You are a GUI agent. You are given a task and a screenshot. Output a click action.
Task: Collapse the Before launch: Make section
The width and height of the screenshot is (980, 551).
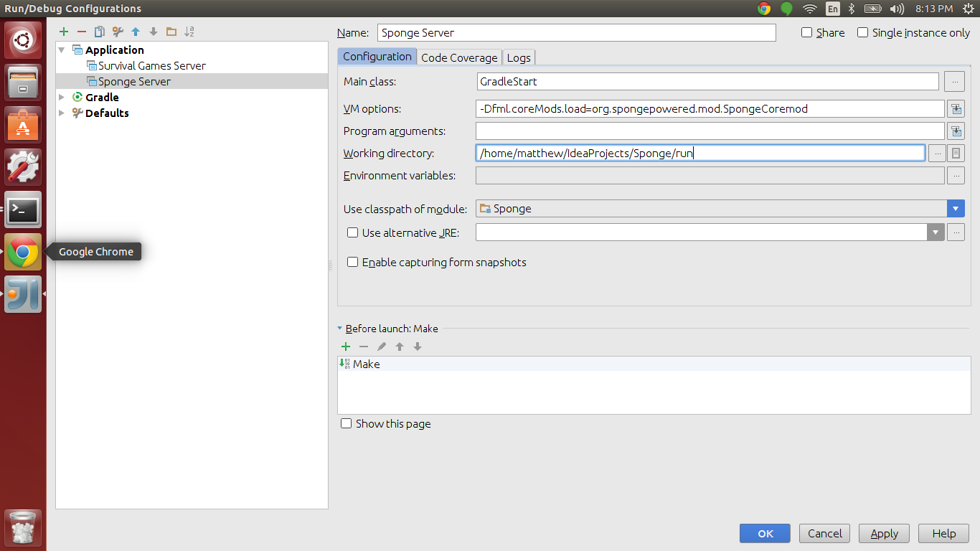point(340,329)
